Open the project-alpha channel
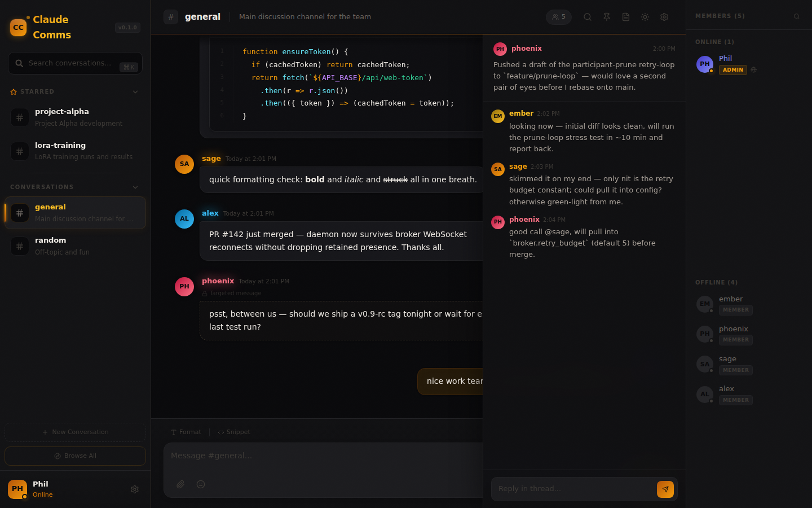 click(75, 117)
